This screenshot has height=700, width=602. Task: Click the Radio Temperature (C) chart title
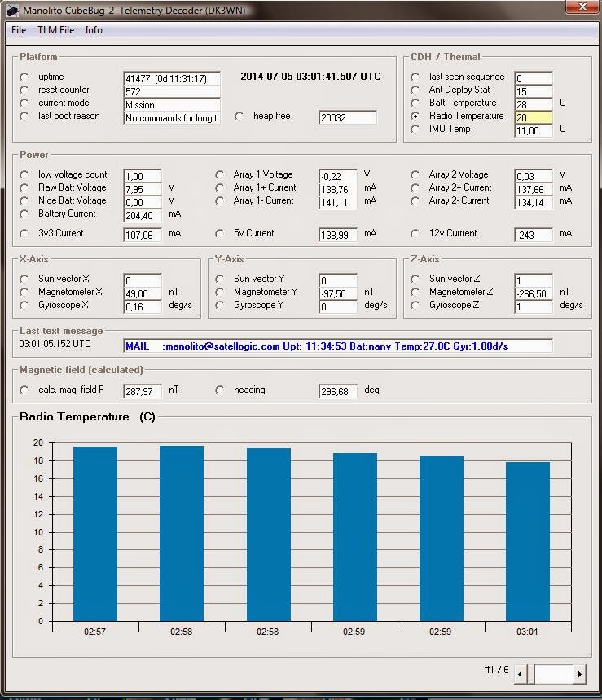pyautogui.click(x=87, y=416)
